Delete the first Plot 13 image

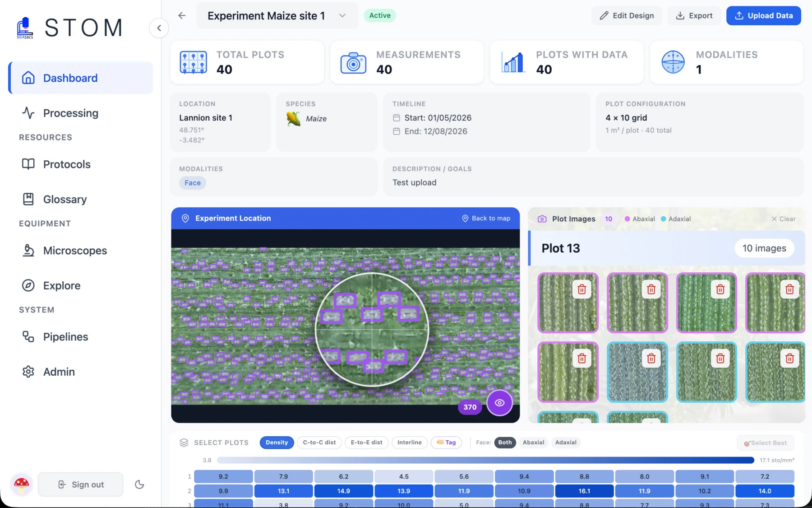point(582,289)
